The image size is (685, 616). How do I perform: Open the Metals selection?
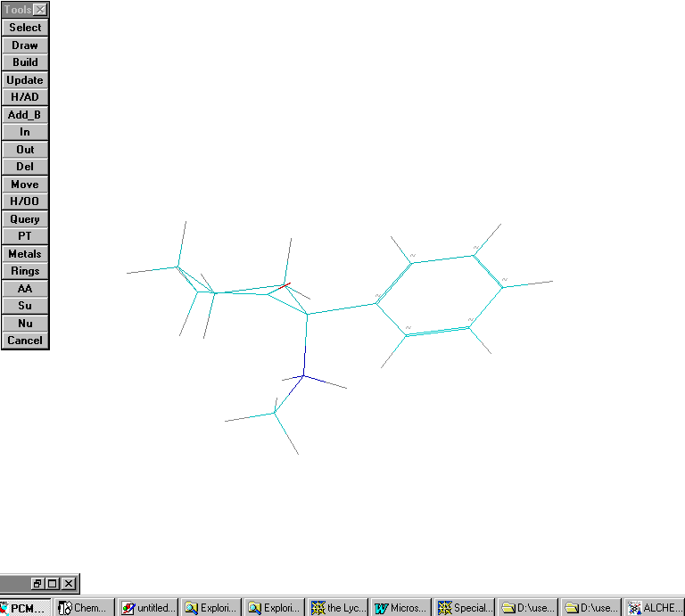click(x=25, y=254)
